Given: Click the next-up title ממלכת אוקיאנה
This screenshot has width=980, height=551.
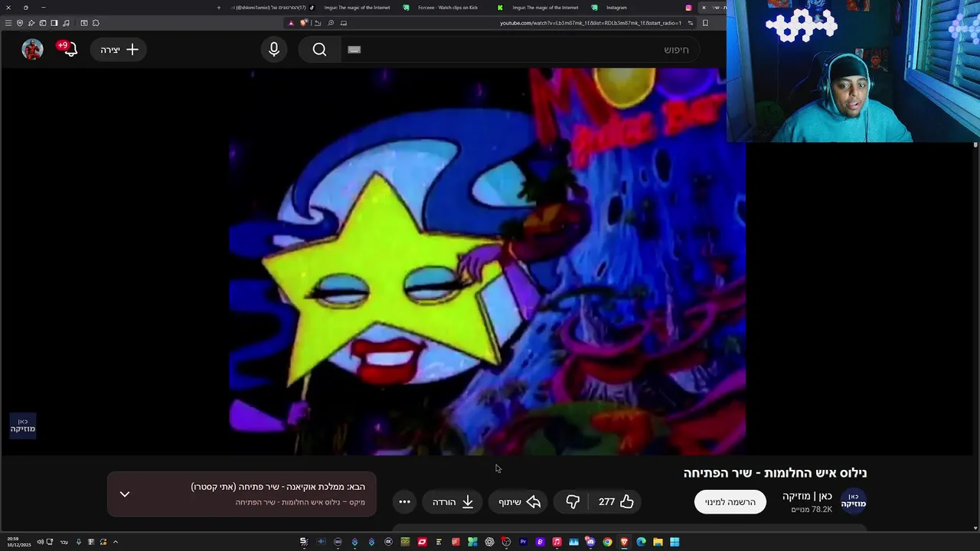Looking at the screenshot, I should pyautogui.click(x=278, y=487).
